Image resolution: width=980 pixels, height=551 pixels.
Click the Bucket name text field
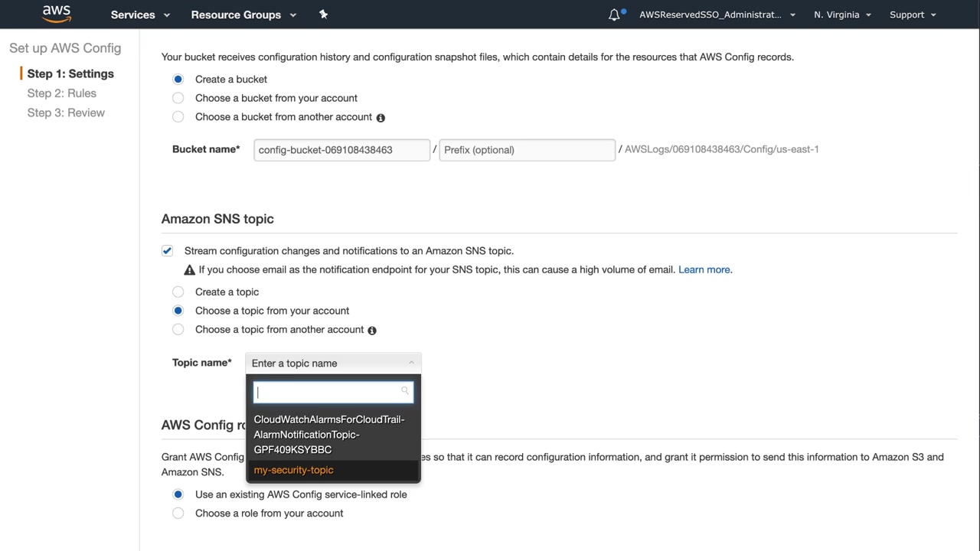[341, 150]
